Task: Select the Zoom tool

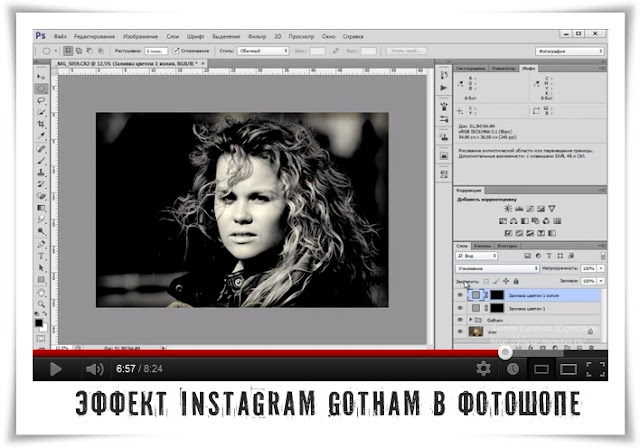Action: coord(41,304)
